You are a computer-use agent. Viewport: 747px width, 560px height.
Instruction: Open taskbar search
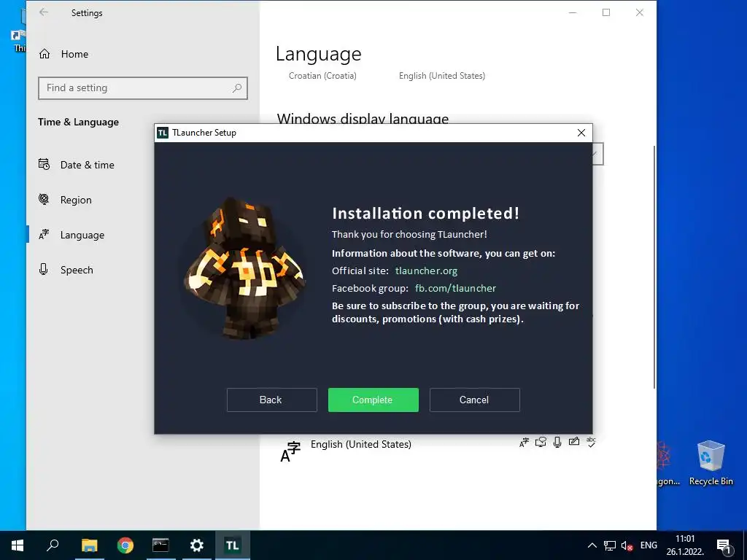coord(53,545)
